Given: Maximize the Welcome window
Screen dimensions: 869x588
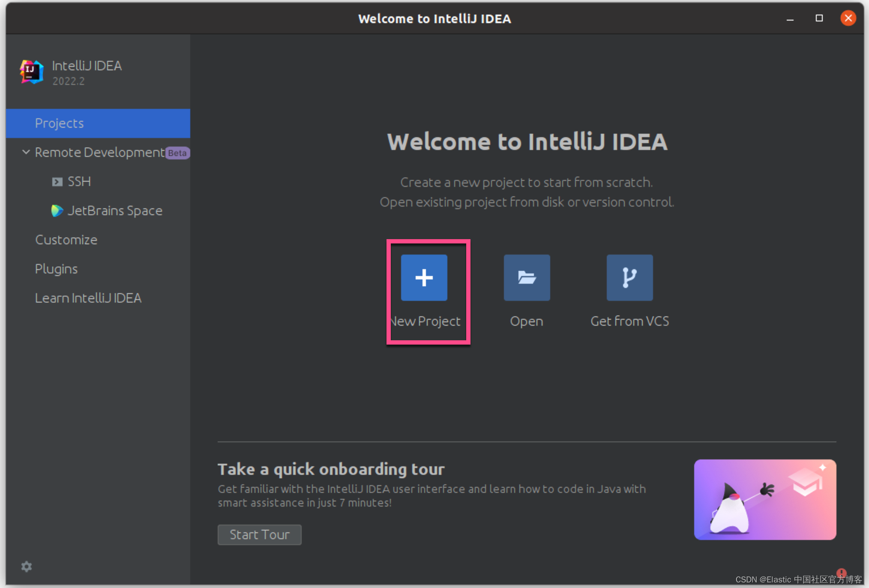Looking at the screenshot, I should [x=819, y=18].
